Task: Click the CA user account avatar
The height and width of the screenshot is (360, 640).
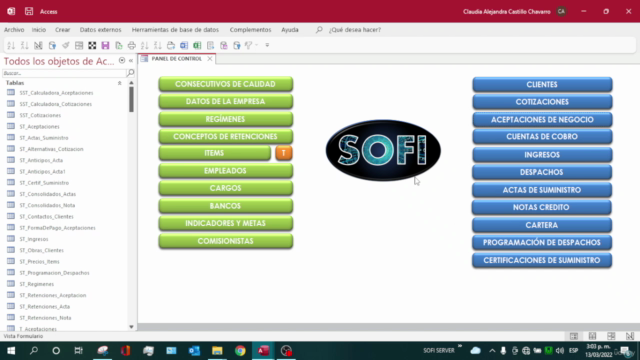Action: point(562,11)
